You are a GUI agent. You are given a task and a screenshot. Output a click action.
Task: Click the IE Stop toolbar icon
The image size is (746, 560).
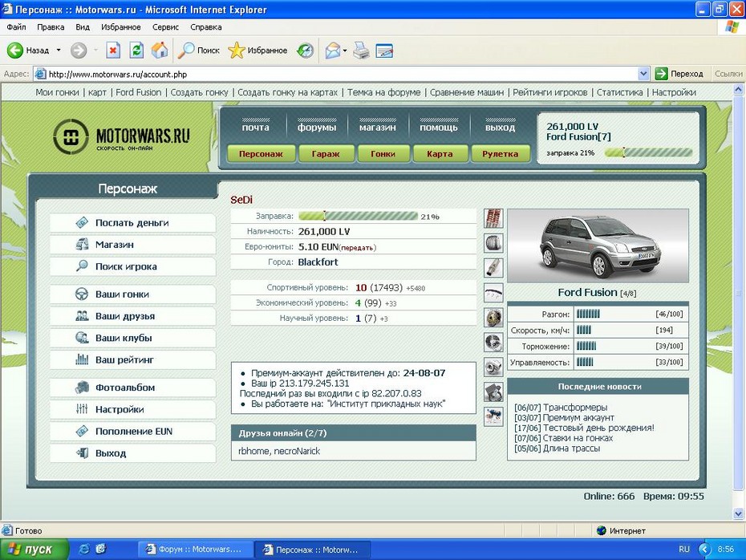[113, 50]
